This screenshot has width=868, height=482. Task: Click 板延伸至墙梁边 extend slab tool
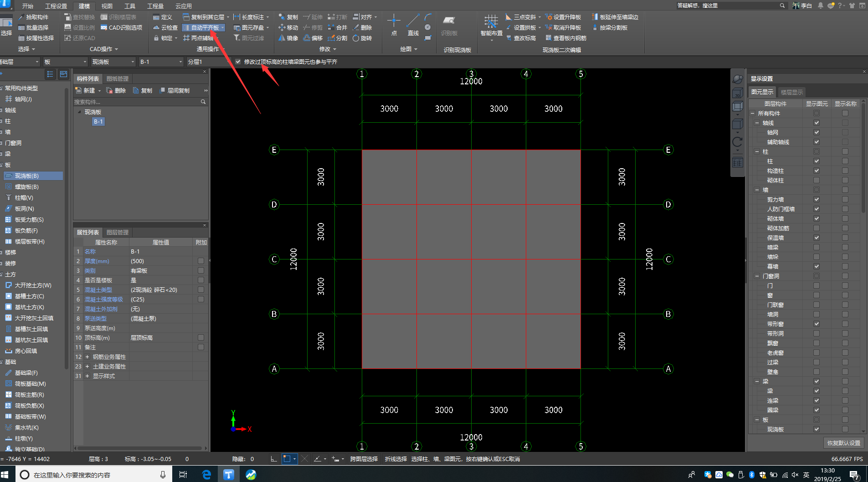(x=615, y=17)
